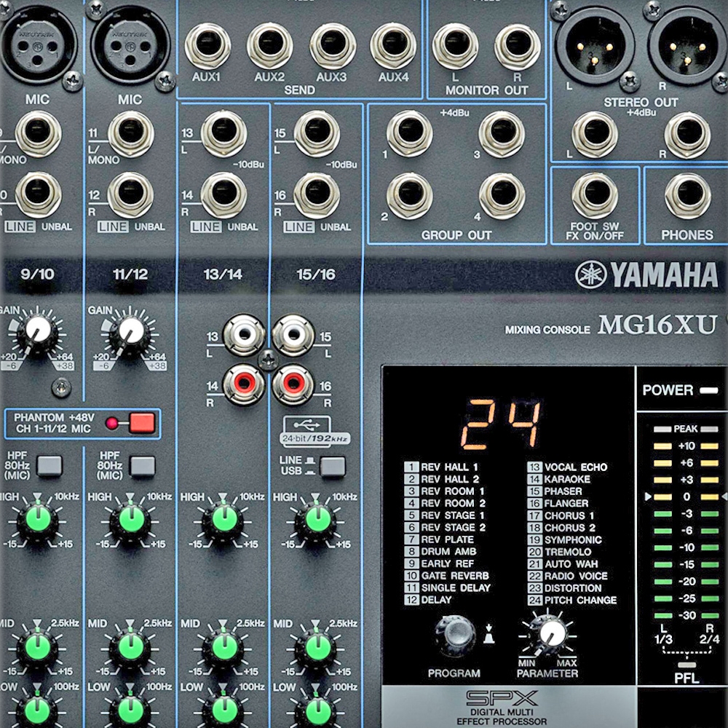The width and height of the screenshot is (728, 728).
Task: Click the GROUP OUT 2 jack
Action: coord(409,196)
